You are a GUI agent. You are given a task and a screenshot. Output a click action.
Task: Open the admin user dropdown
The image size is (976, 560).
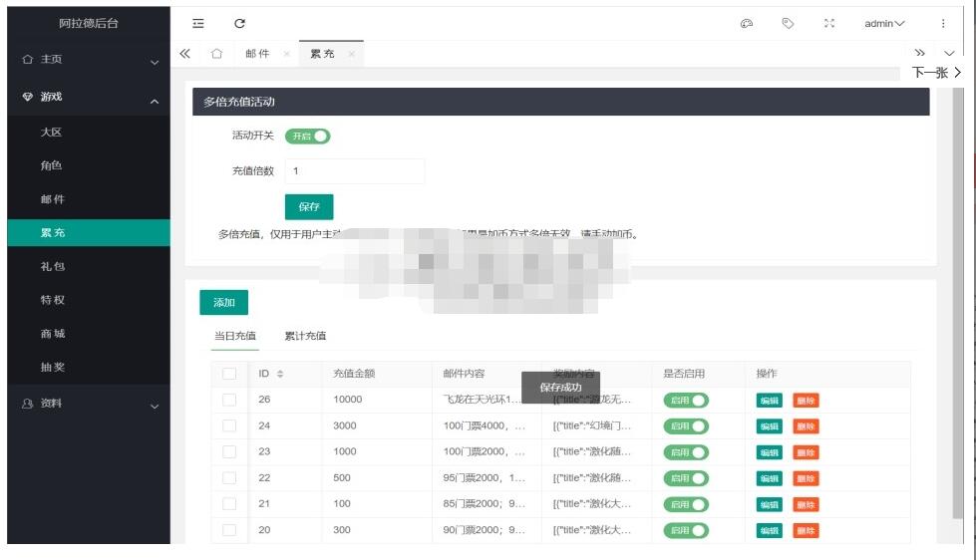(x=884, y=24)
